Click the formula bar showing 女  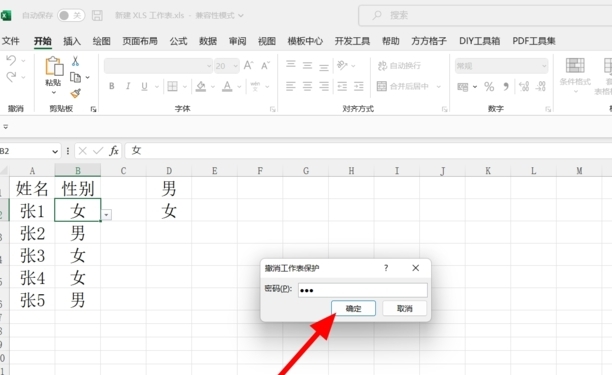click(x=368, y=151)
